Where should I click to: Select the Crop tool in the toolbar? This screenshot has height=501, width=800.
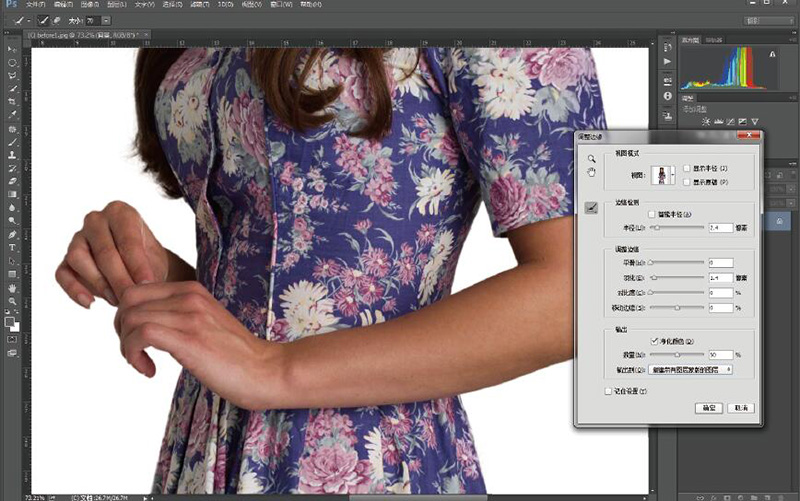12,101
